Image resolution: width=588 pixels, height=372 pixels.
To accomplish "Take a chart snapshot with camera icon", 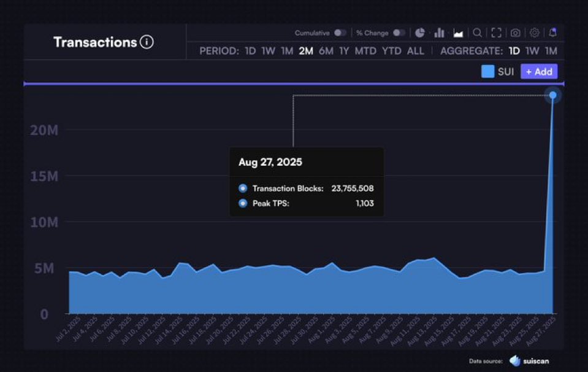I will click(516, 33).
